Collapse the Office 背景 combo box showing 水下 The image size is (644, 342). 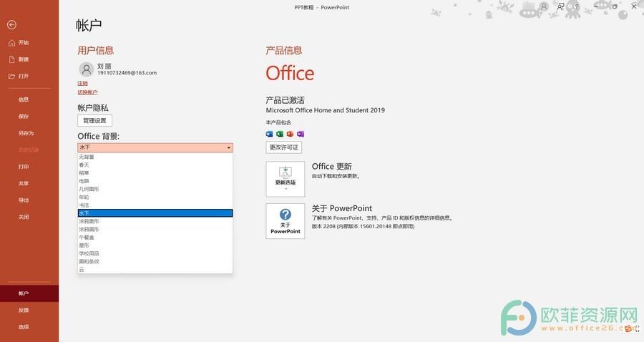coord(155,147)
